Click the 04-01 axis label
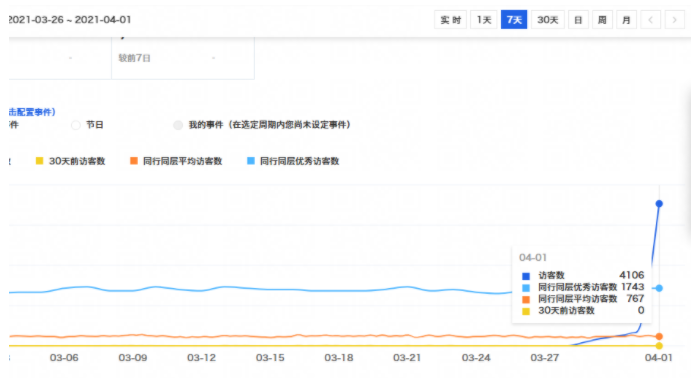 coord(659,358)
